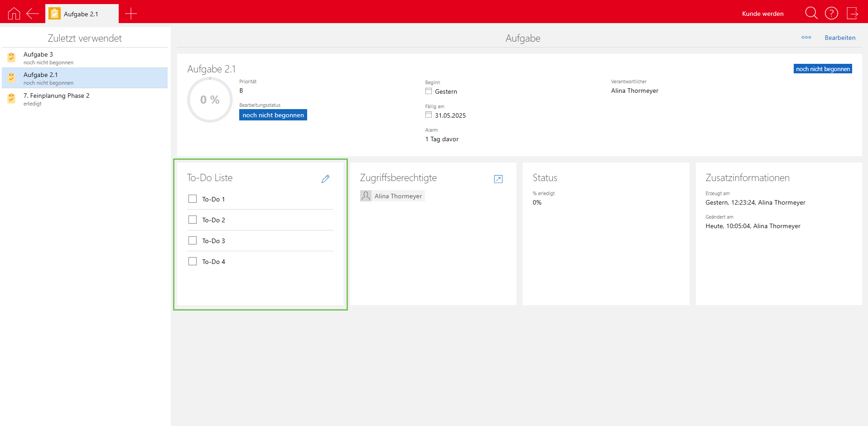The image size is (868, 426).
Task: Click Kunde werden in the header
Action: click(x=762, y=14)
